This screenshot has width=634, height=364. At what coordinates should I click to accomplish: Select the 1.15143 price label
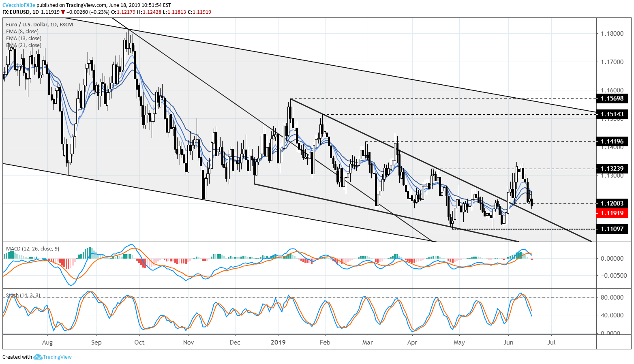(612, 114)
